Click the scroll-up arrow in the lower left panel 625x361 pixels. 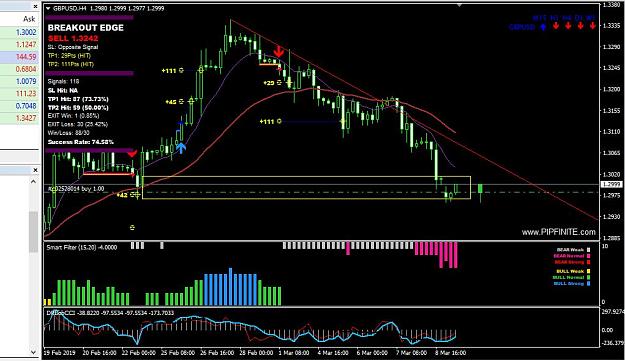point(33,182)
